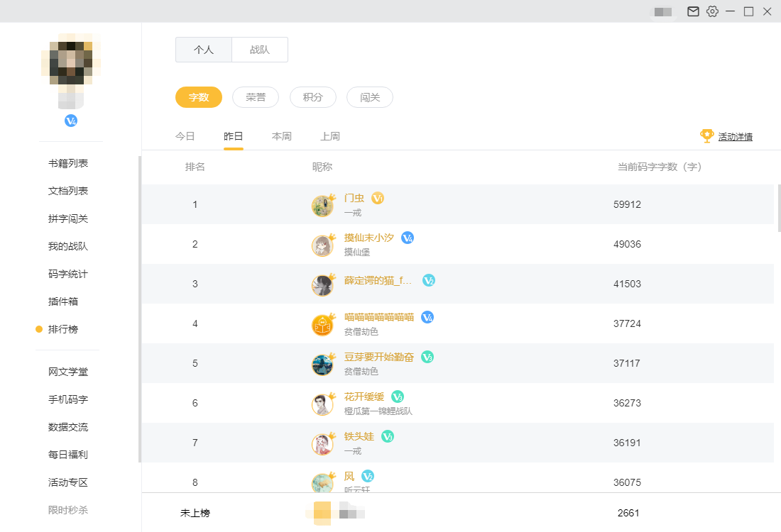781x532 pixels.
Task: Choose the 闯关 filter pill
Action: (370, 97)
